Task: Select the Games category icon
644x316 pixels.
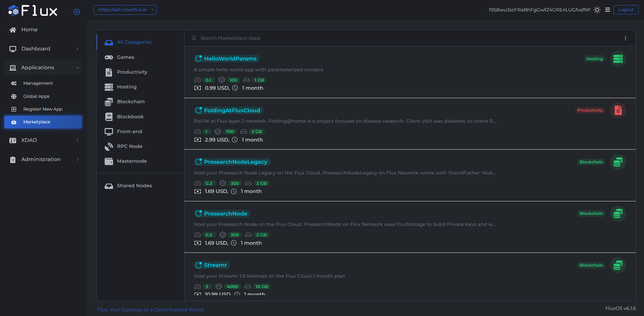Action: [109, 57]
